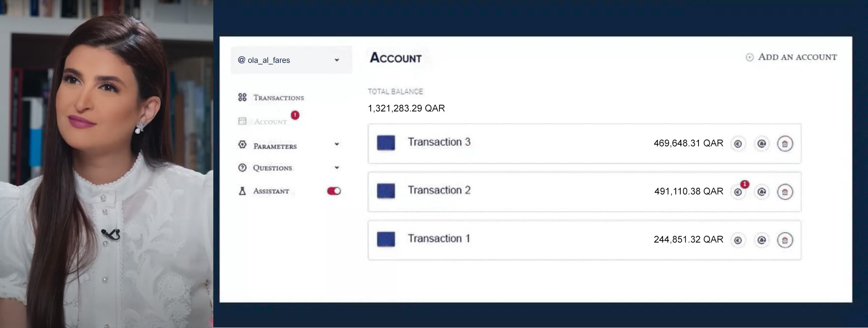Viewport: 868px width, 328px height.
Task: Click the Total Balance label
Action: [x=395, y=91]
